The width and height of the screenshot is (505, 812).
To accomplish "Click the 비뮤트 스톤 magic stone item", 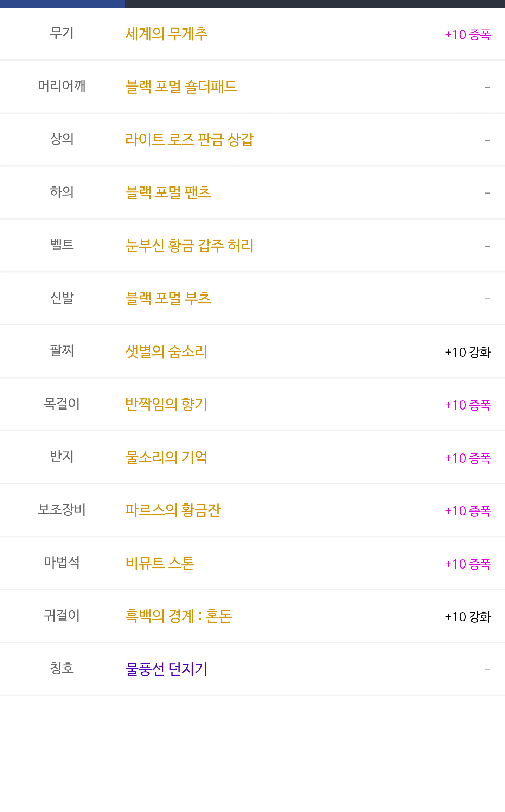I will (x=160, y=563).
